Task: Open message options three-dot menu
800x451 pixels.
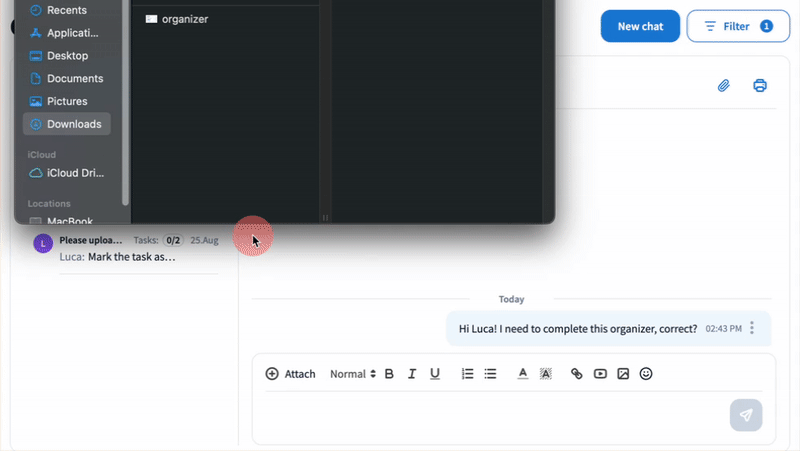Action: 752,328
